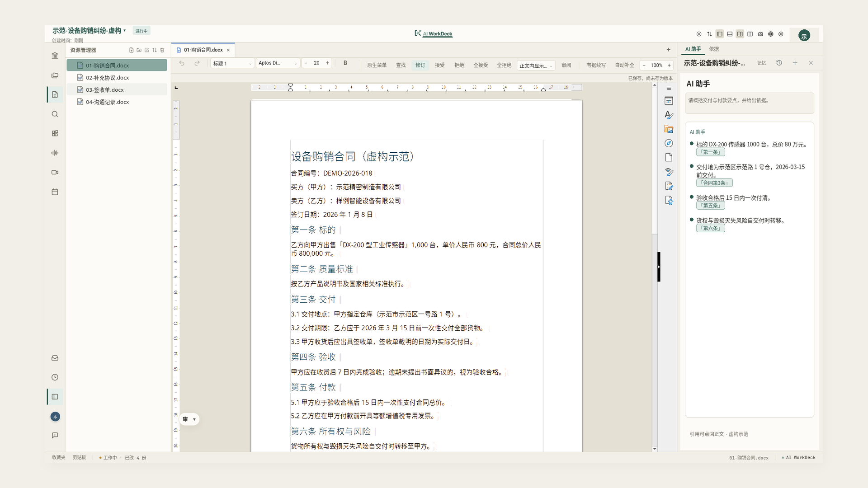Open the 原生菜单 menu item
This screenshot has width=868, height=488.
click(377, 65)
